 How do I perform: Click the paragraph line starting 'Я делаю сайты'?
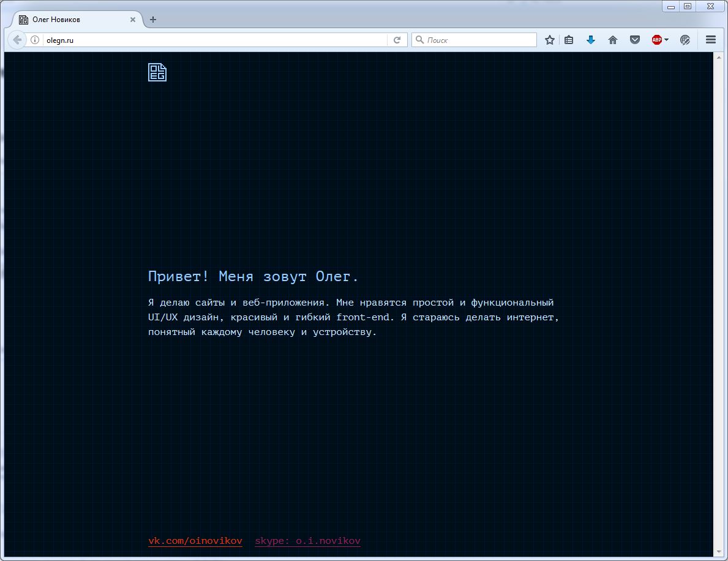click(x=351, y=303)
